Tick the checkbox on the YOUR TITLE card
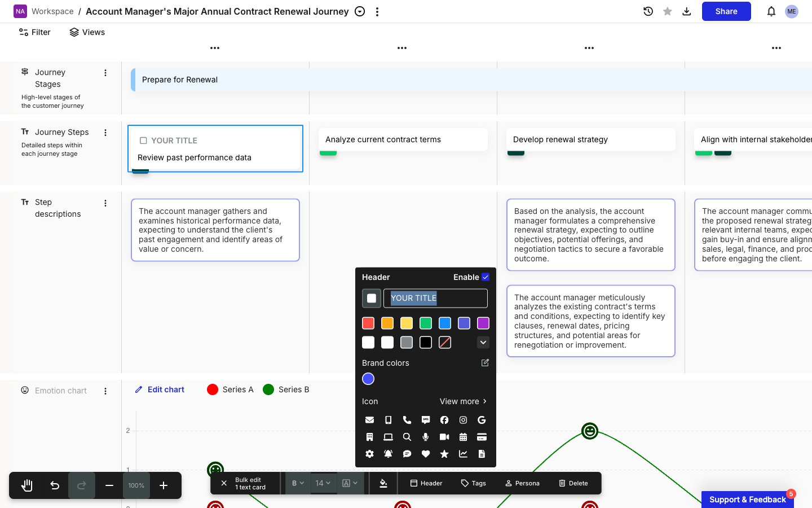Image resolution: width=812 pixels, height=508 pixels. pos(143,141)
